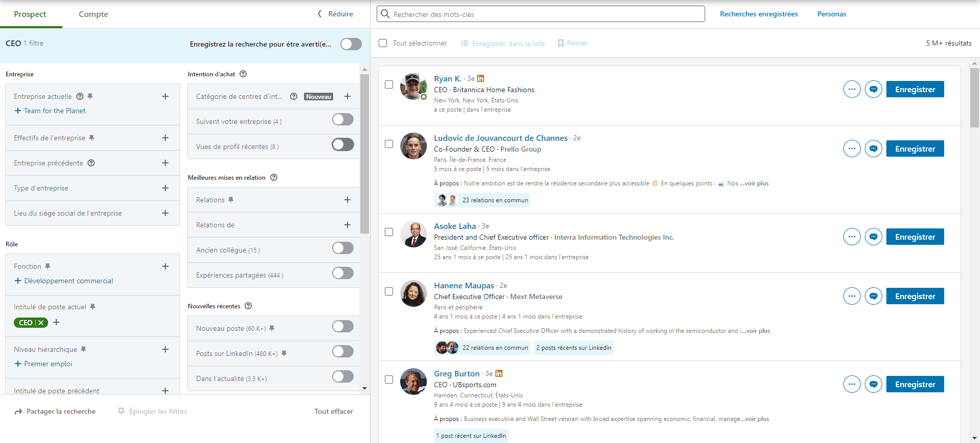The height and width of the screenshot is (443, 980).
Task: Toggle the saved search alert switch
Action: click(x=351, y=44)
